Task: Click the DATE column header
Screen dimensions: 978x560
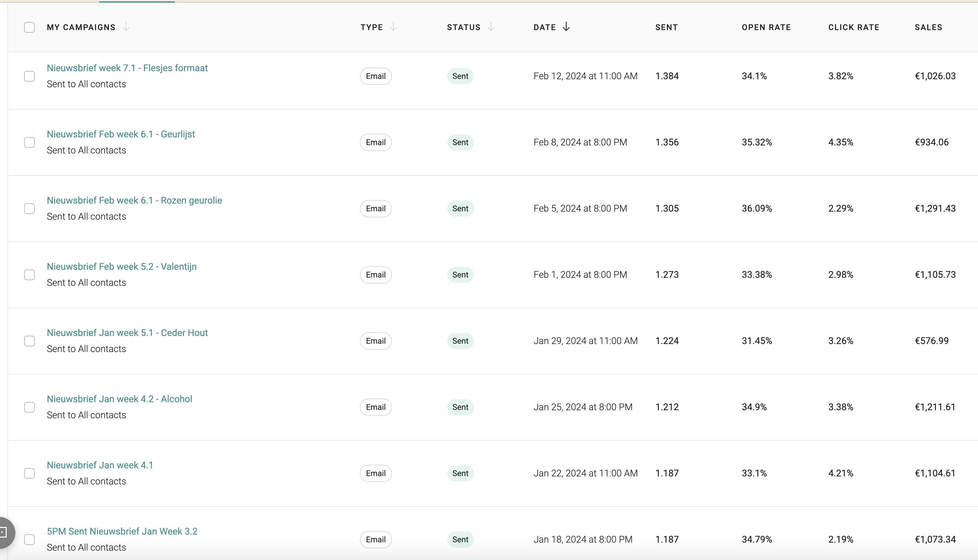Action: pos(545,27)
